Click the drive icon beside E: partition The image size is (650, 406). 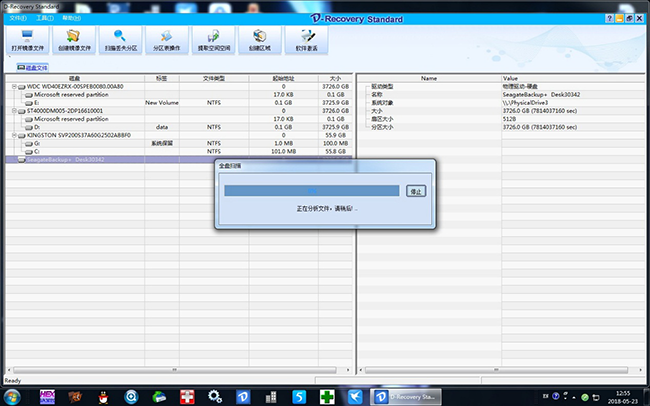click(x=29, y=103)
